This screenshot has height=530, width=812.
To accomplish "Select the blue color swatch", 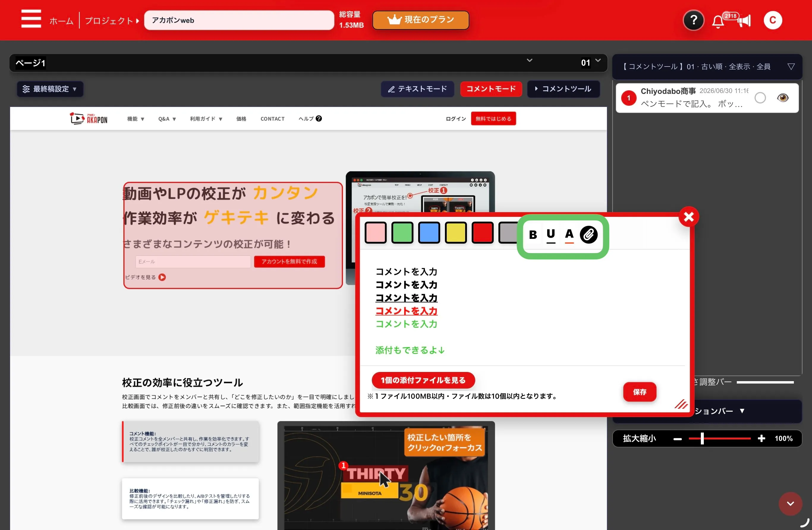I will pyautogui.click(x=429, y=233).
